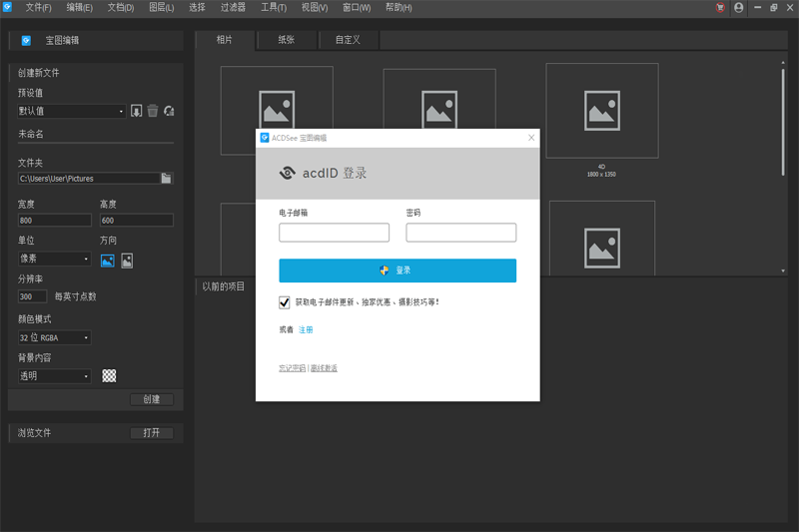Click the save preset icon

(x=137, y=111)
